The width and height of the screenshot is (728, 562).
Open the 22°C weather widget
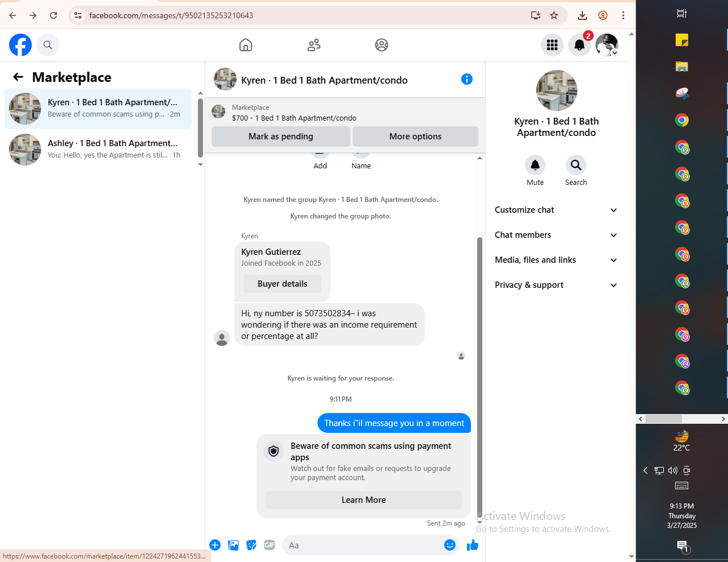coord(682,441)
